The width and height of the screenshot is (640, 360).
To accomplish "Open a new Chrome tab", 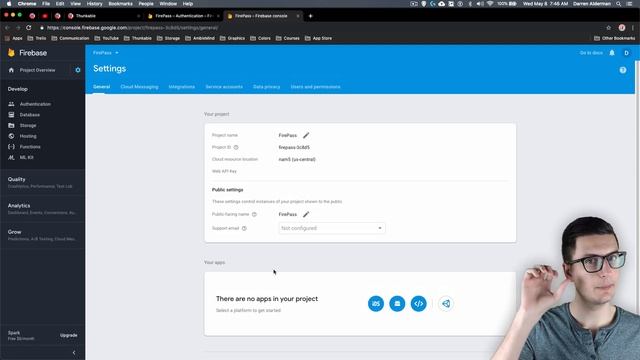I will (x=310, y=16).
